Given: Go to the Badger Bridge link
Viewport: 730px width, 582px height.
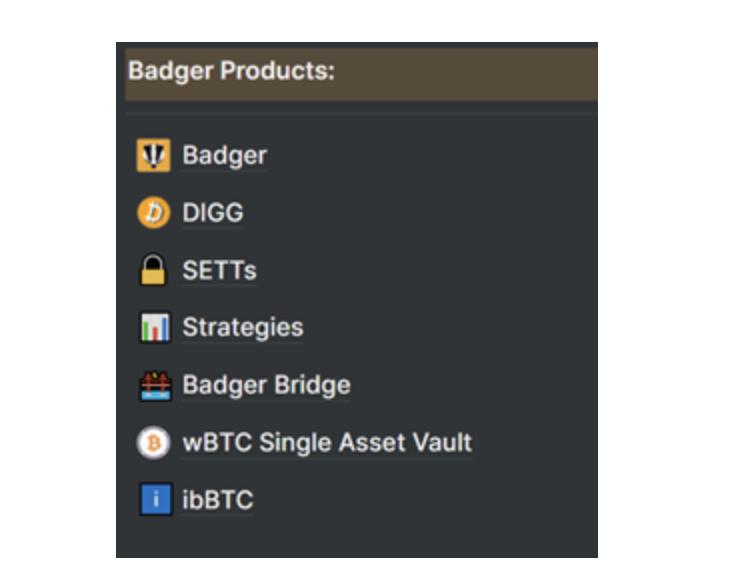Looking at the screenshot, I should (x=266, y=386).
